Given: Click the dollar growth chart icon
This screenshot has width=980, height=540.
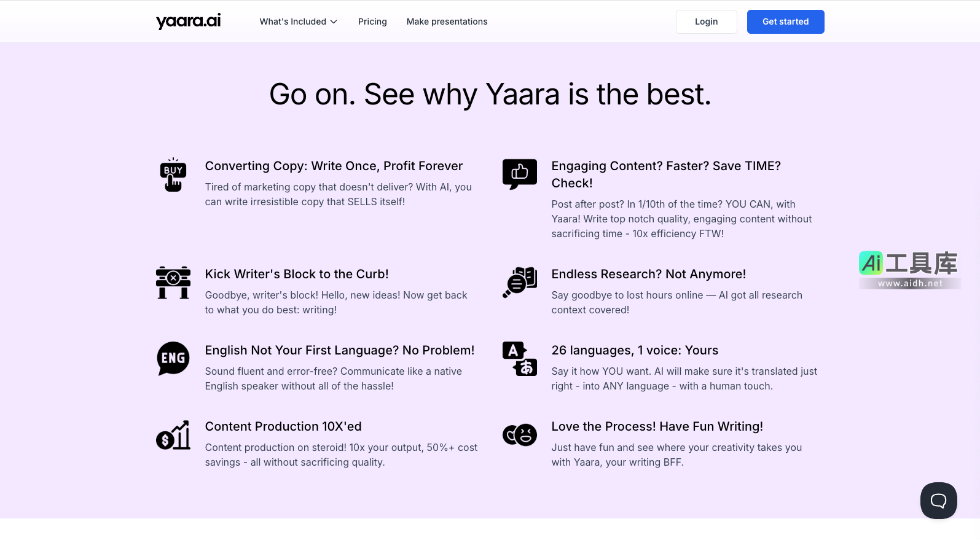Looking at the screenshot, I should coord(173,435).
